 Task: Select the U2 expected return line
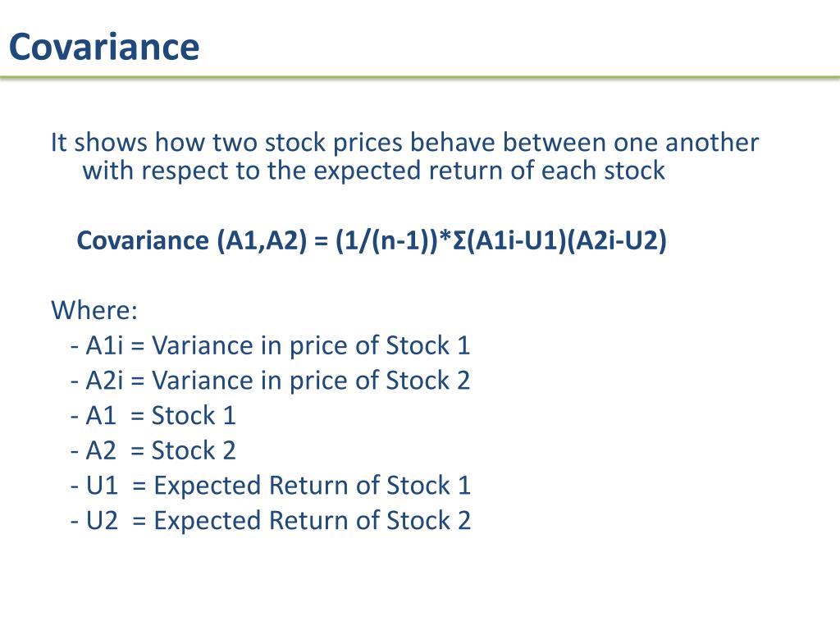(271, 521)
